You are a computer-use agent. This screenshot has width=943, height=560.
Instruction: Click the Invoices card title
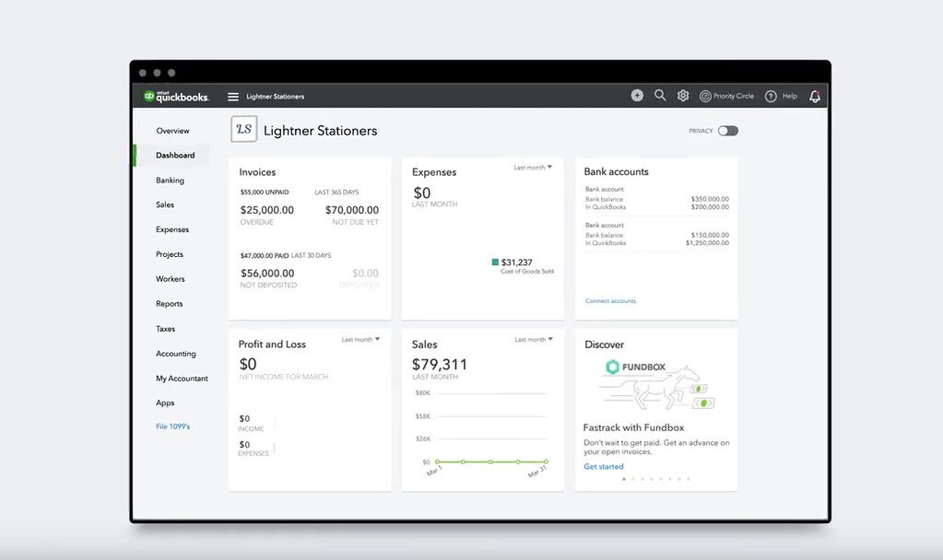coord(257,172)
